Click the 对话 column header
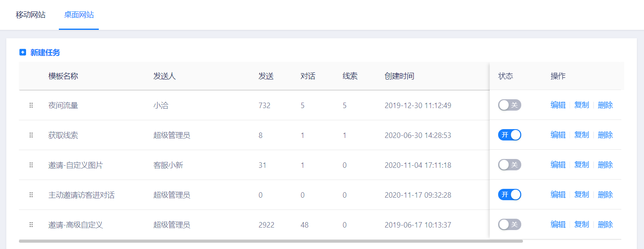 [x=308, y=76]
